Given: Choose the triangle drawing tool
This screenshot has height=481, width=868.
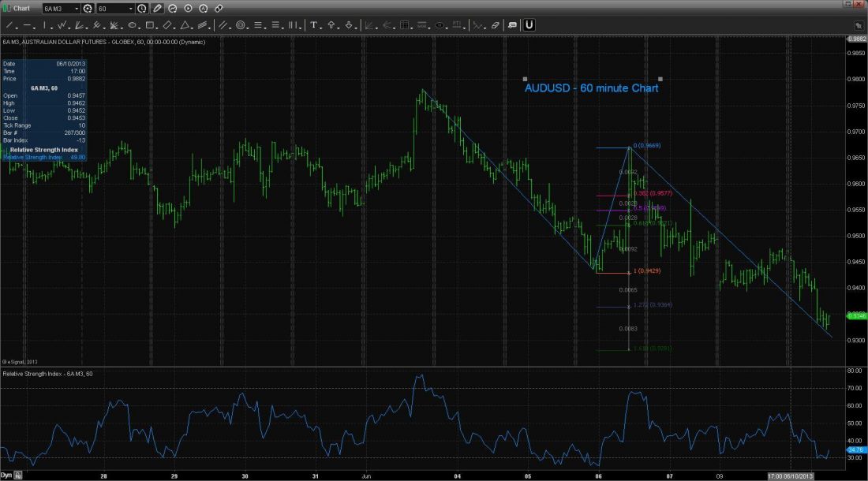Looking at the screenshot, I should pyautogui.click(x=182, y=25).
